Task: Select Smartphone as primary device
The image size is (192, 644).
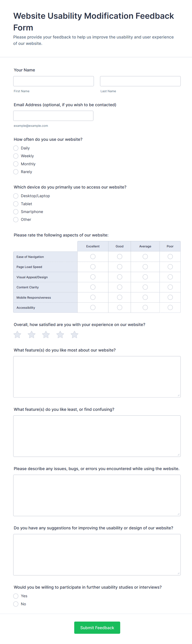Action: pos(16,212)
